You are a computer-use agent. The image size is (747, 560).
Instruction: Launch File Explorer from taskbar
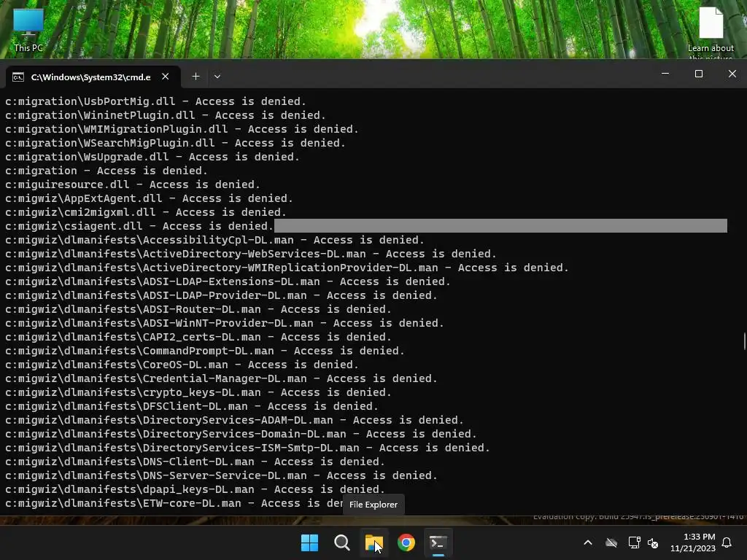pyautogui.click(x=374, y=542)
